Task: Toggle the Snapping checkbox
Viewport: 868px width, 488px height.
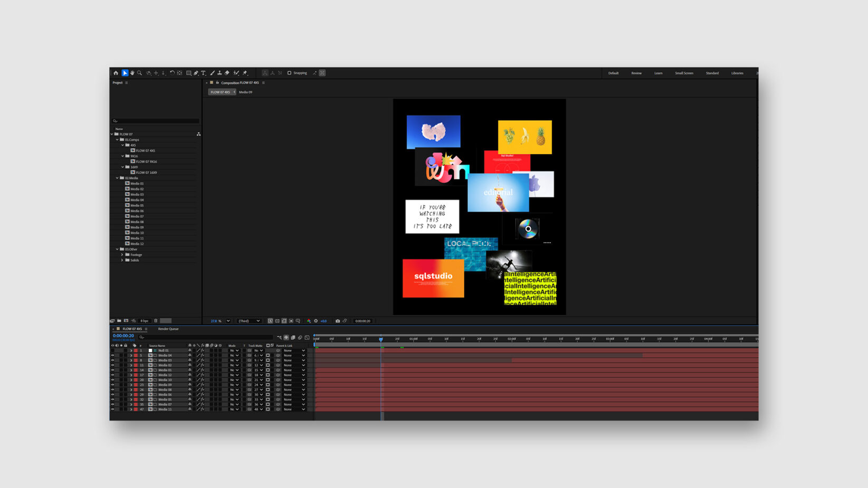Action: click(x=289, y=73)
